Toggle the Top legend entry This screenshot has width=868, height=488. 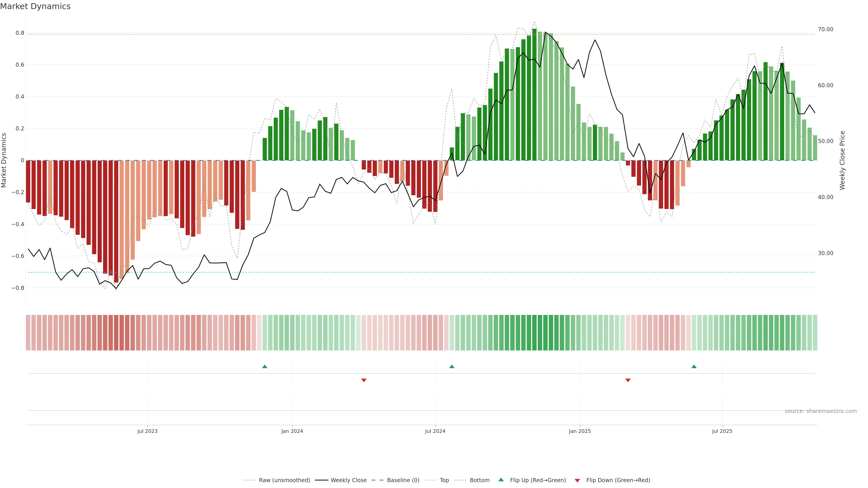pyautogui.click(x=444, y=480)
